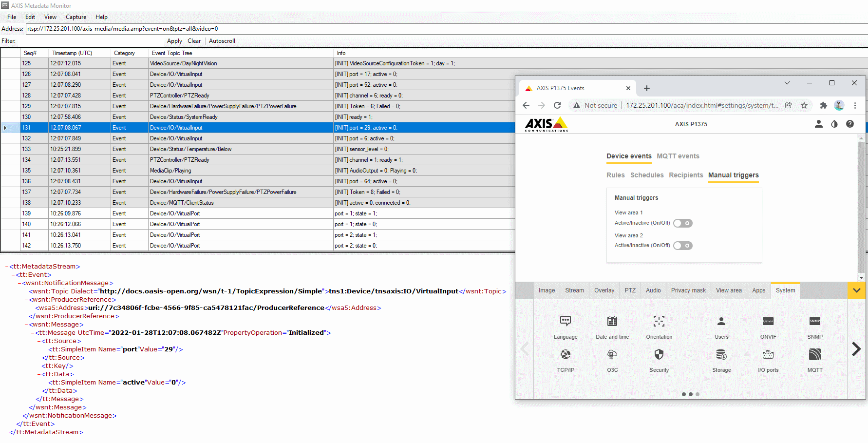Screen dimensions: 868x443
Task: Open the browser three-dot menu
Action: [855, 105]
